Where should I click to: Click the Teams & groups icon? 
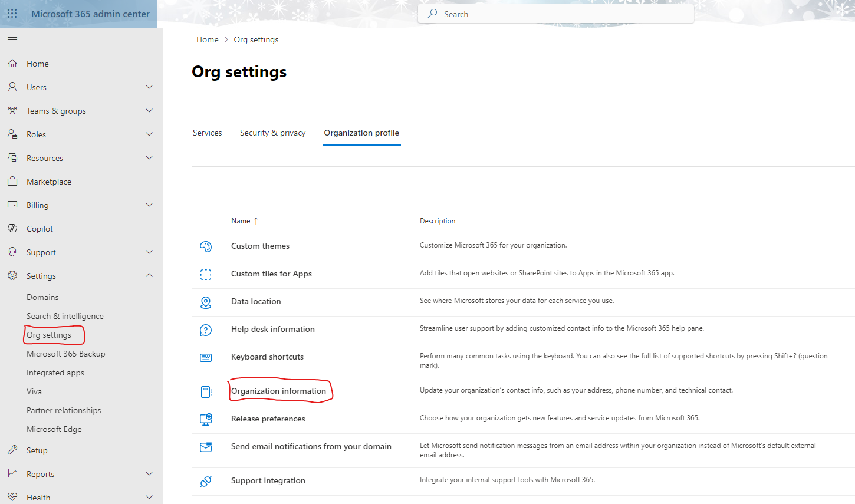[x=12, y=110]
